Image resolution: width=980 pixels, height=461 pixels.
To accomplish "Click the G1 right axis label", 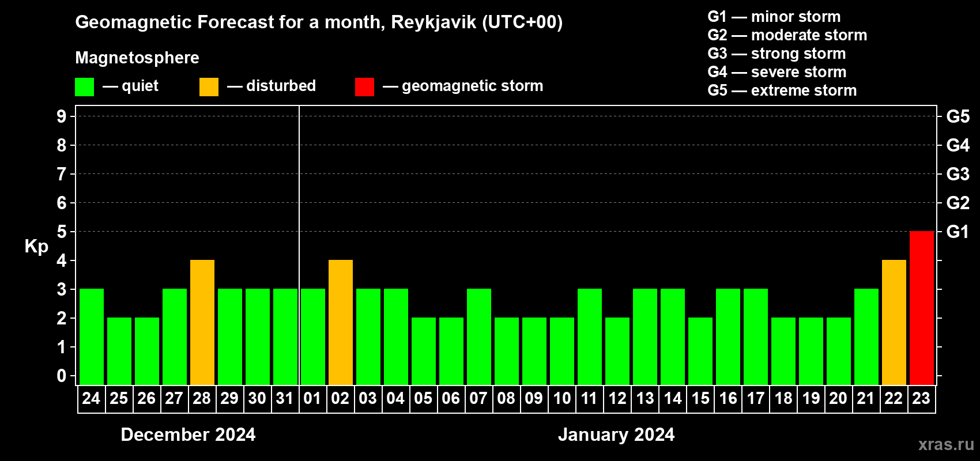I will 958,232.
